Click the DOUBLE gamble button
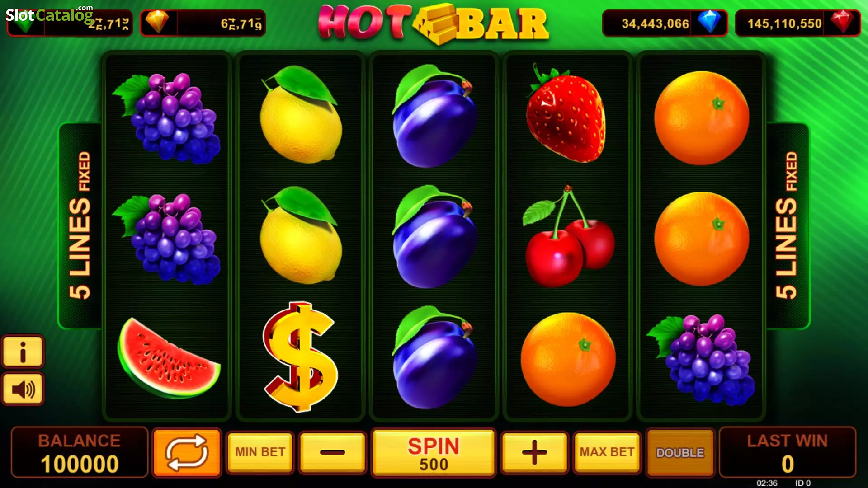The width and height of the screenshot is (868, 488). click(680, 452)
